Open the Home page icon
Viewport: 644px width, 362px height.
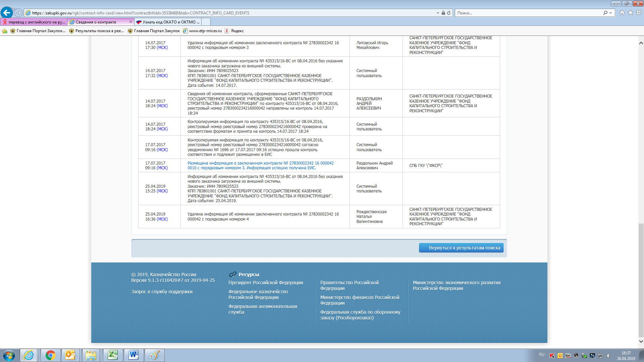pyautogui.click(x=622, y=13)
